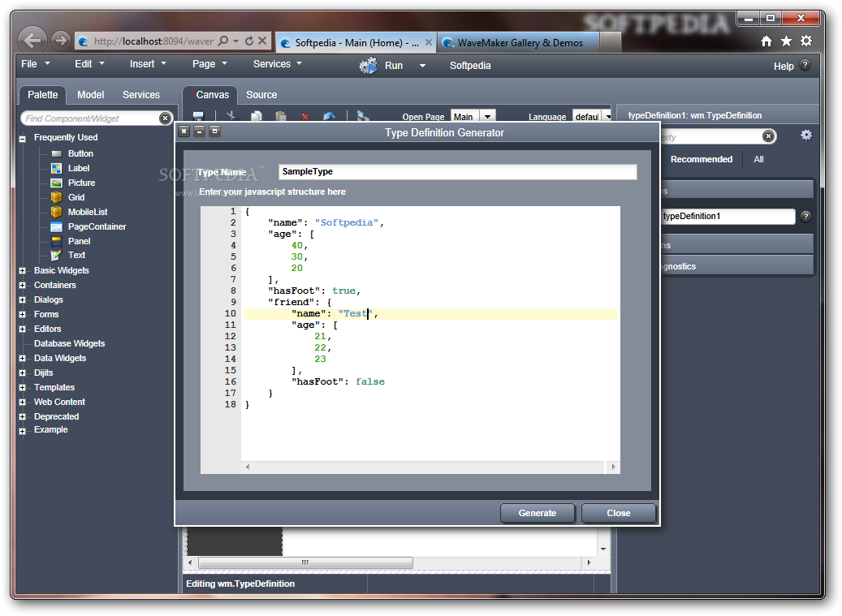Click the Save icon in Canvas toolbar

pos(198,116)
